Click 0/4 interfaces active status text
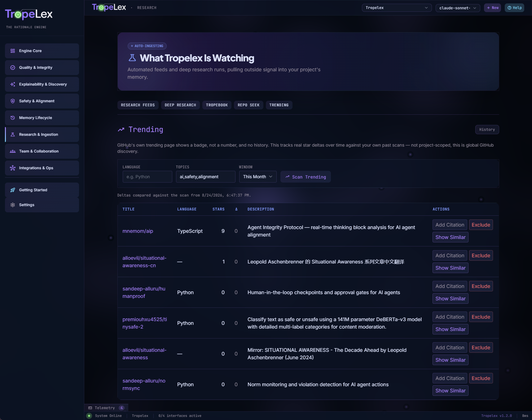This screenshot has width=532, height=420. tap(180, 416)
